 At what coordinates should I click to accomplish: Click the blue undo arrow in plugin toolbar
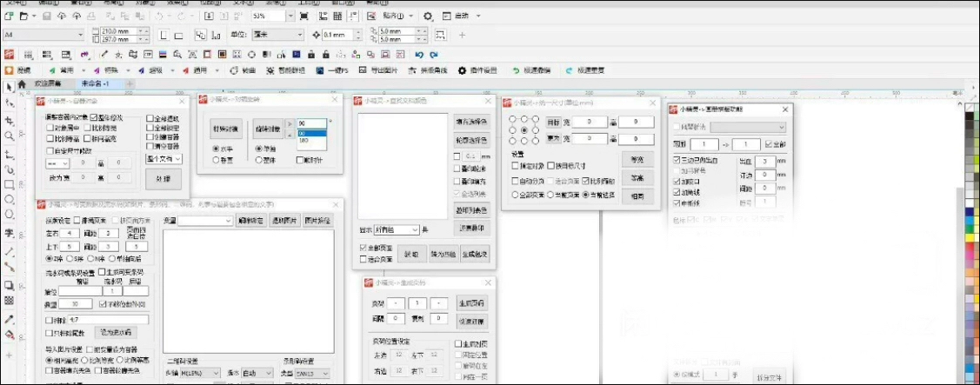click(418, 55)
